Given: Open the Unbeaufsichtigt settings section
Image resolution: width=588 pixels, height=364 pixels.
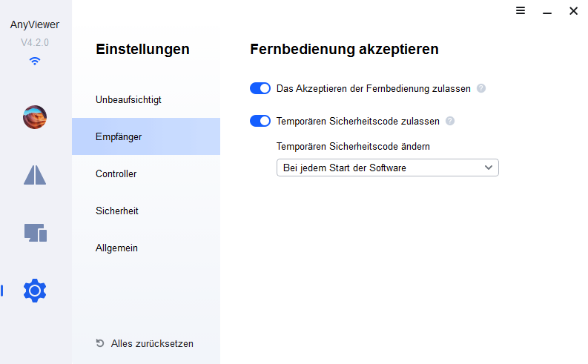Looking at the screenshot, I should [x=128, y=99].
